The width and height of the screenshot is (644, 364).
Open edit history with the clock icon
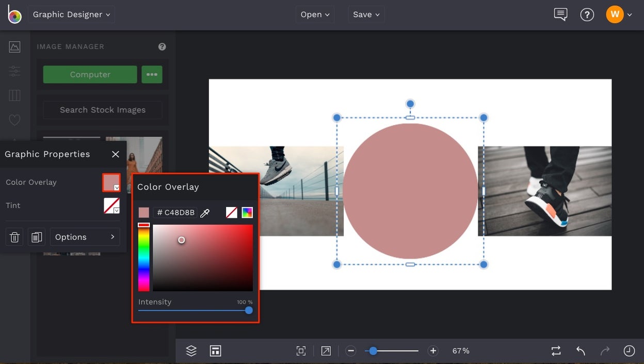(x=629, y=351)
